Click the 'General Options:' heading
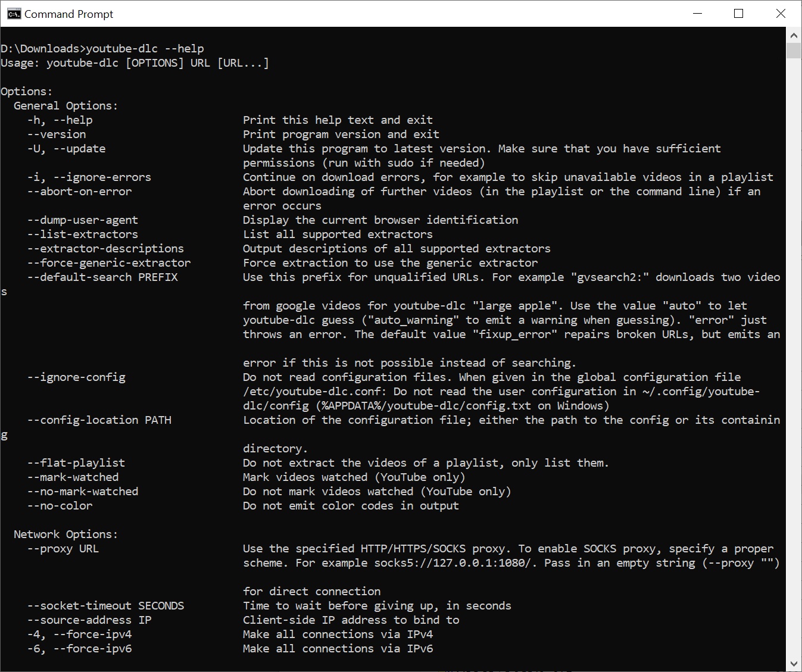The height and width of the screenshot is (672, 802). tap(66, 106)
